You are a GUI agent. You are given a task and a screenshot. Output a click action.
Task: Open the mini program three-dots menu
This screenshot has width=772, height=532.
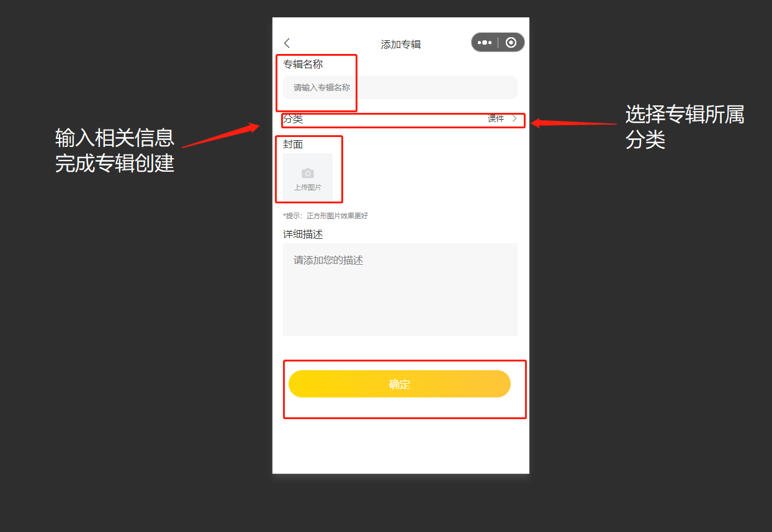coord(485,43)
